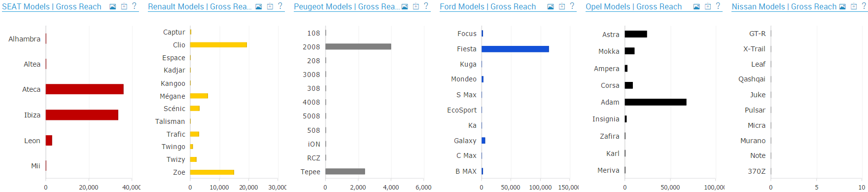Open help for Nissan Models chart
The height and width of the screenshot is (192, 868).
click(x=864, y=6)
